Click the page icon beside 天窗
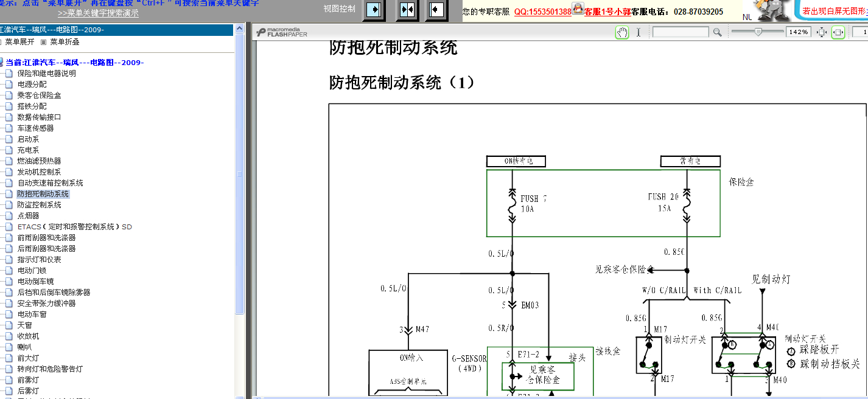The image size is (868, 399). tap(9, 325)
